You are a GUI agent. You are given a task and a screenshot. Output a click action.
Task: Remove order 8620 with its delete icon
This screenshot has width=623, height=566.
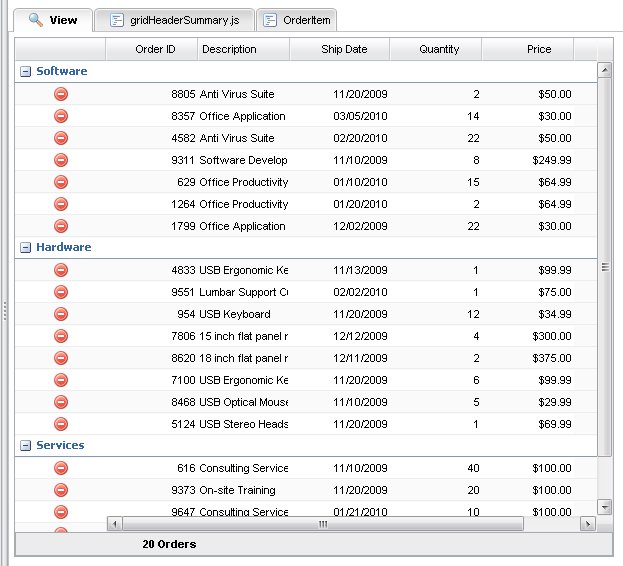pos(60,358)
